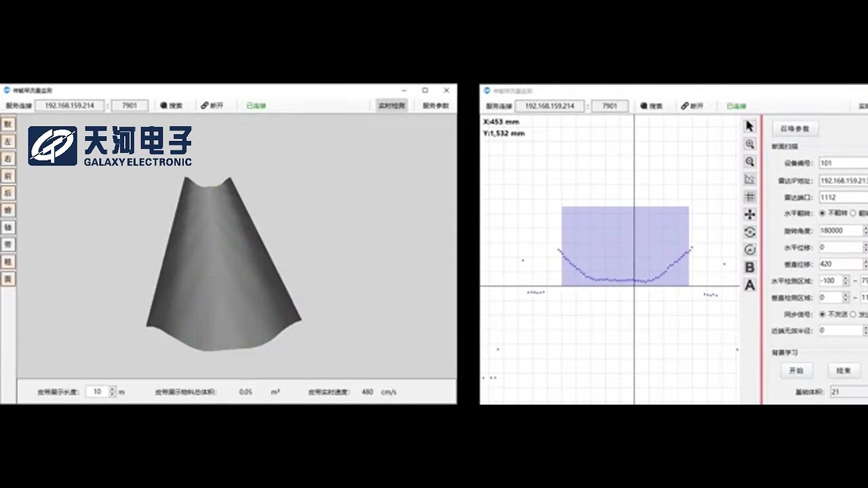
Task: Click the 右 right-view button in sidebar
Action: coord(8,159)
